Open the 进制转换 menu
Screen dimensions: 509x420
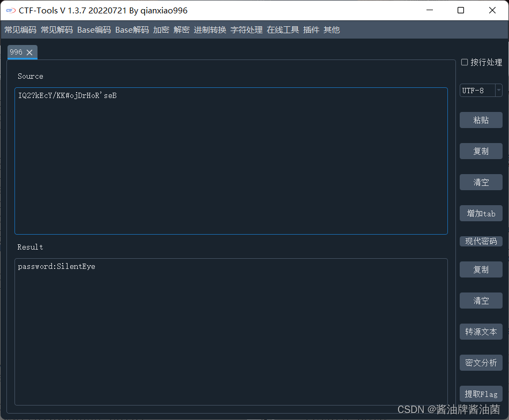point(210,30)
